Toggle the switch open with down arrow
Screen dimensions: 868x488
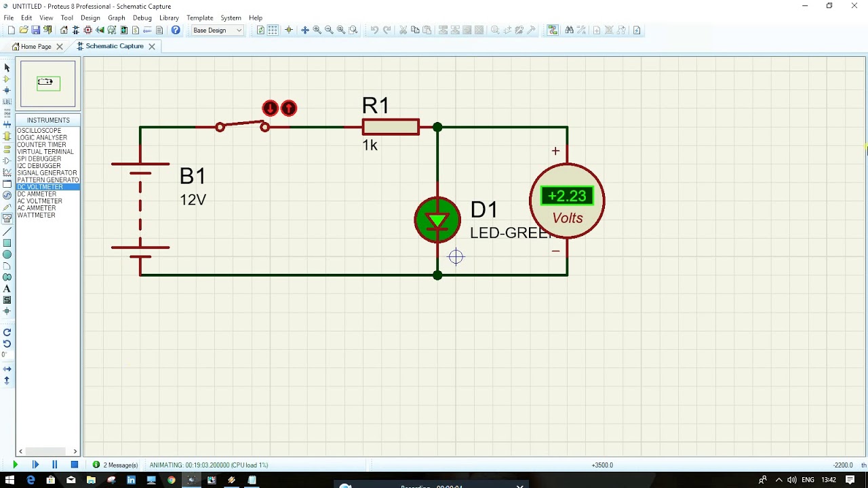point(270,108)
